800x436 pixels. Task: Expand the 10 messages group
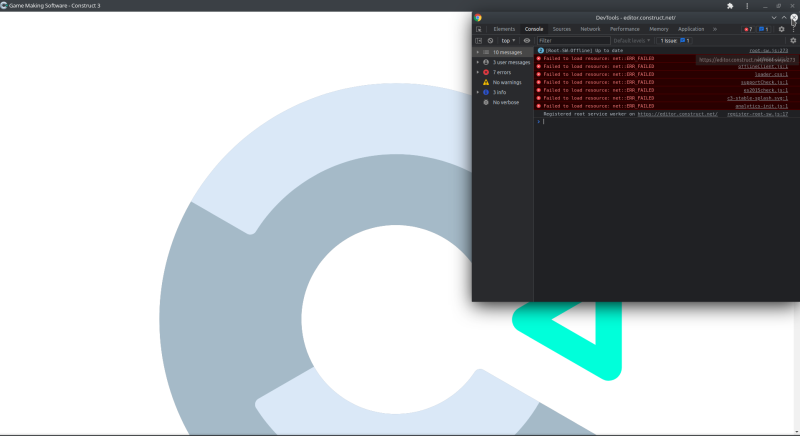[478, 52]
